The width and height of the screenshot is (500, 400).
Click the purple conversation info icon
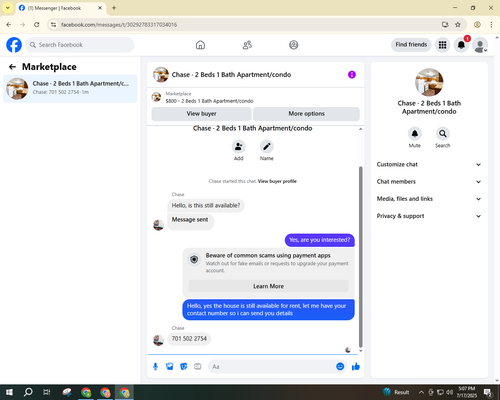coord(352,75)
